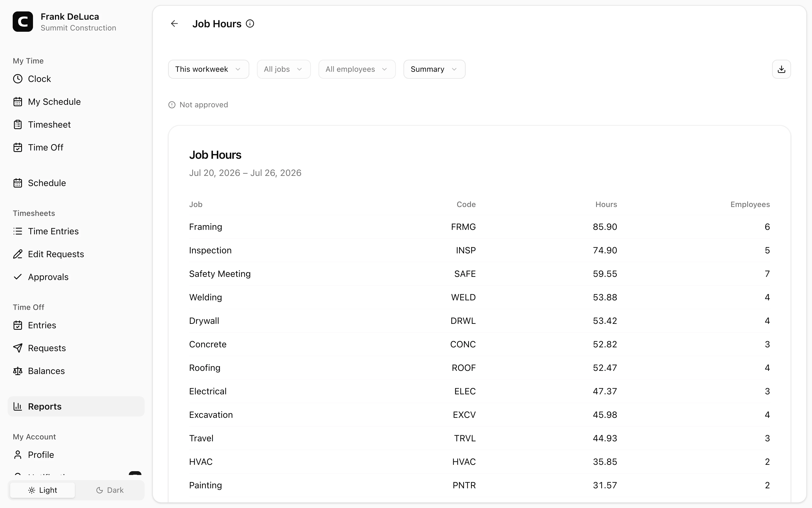Switch to Light theme
This screenshot has height=508, width=812.
[43, 490]
